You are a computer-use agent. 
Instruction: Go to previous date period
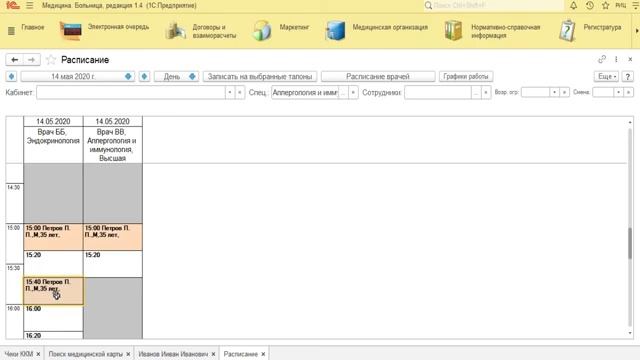click(11, 76)
